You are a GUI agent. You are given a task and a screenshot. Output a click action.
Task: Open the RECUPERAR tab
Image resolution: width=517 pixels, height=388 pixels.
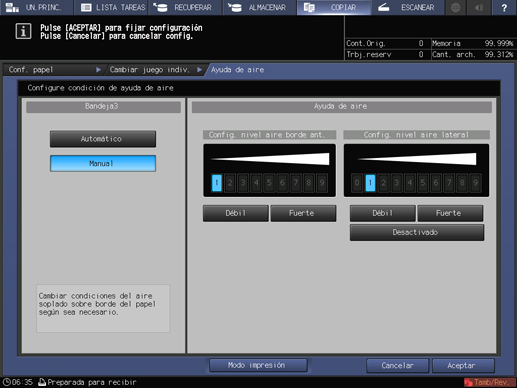click(185, 7)
